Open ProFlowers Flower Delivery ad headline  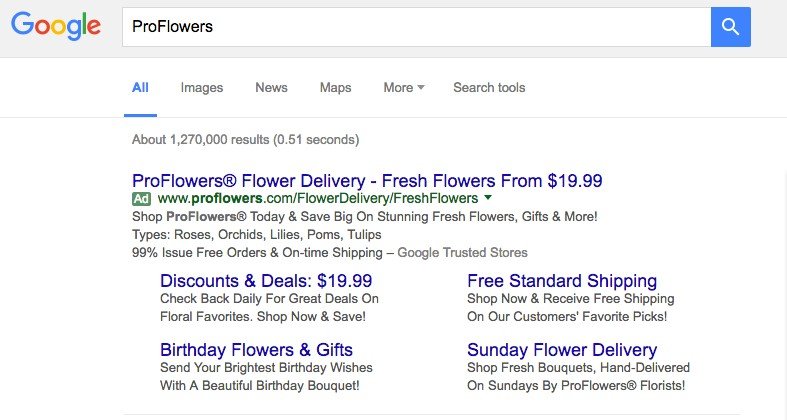point(367,181)
